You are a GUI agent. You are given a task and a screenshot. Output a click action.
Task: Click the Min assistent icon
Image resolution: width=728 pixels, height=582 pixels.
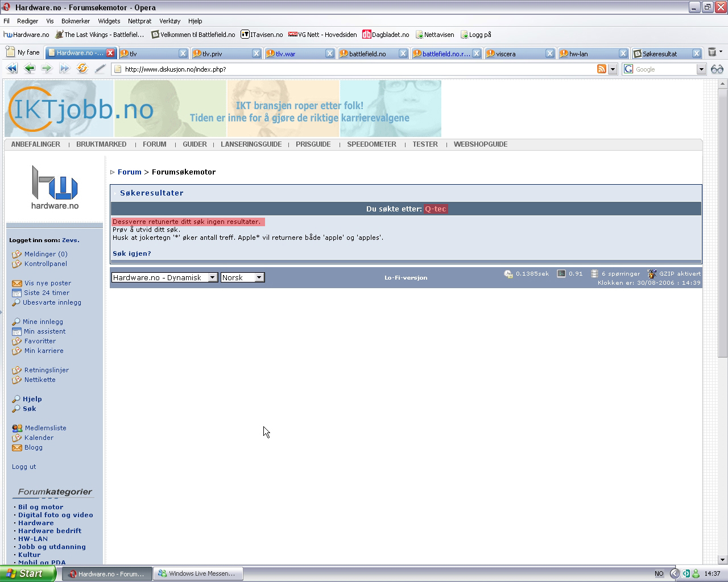point(16,331)
